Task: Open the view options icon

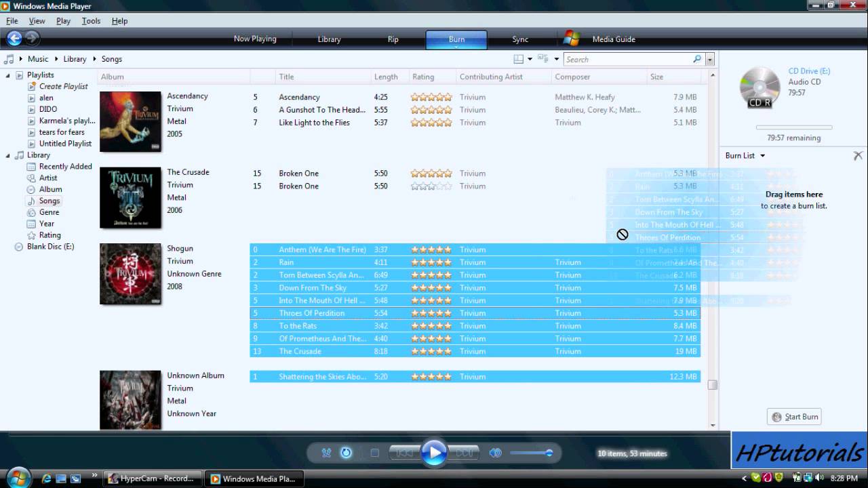Action: 542,59
